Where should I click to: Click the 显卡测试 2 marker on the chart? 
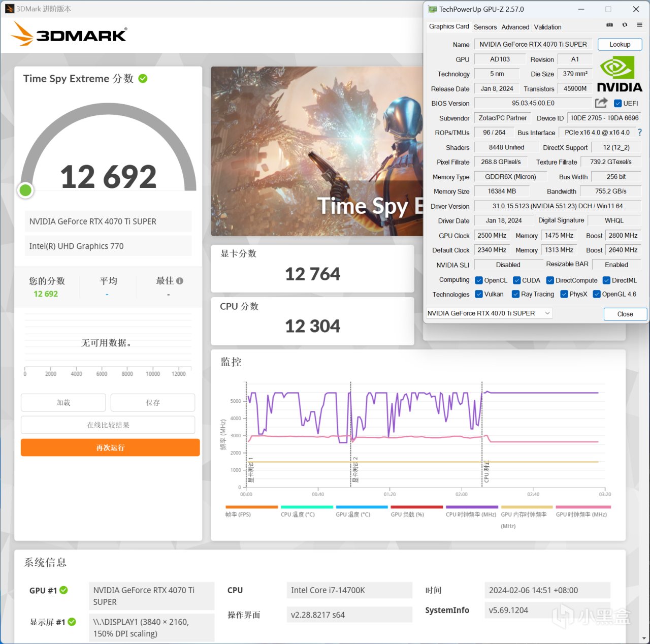[x=355, y=470]
